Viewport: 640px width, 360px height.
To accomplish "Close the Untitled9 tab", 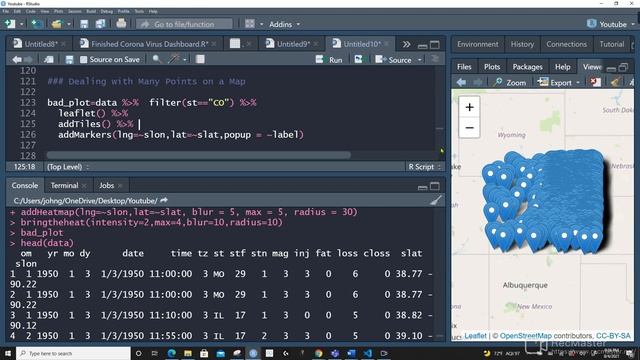I will click(x=316, y=44).
